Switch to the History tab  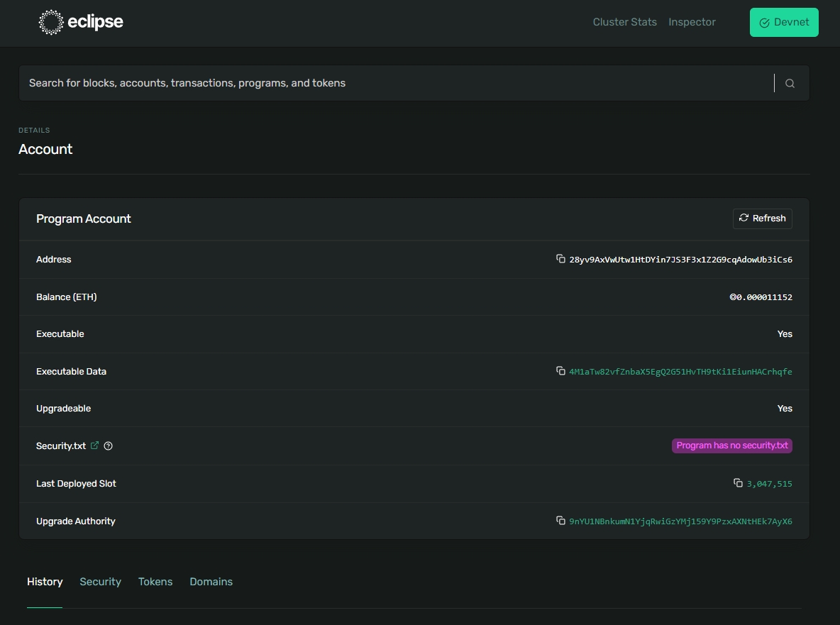point(45,582)
